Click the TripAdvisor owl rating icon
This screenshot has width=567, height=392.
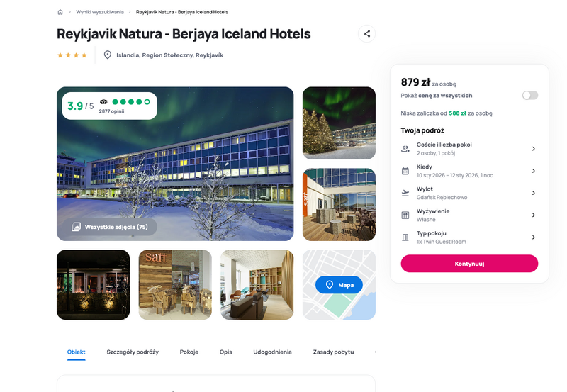pyautogui.click(x=103, y=102)
